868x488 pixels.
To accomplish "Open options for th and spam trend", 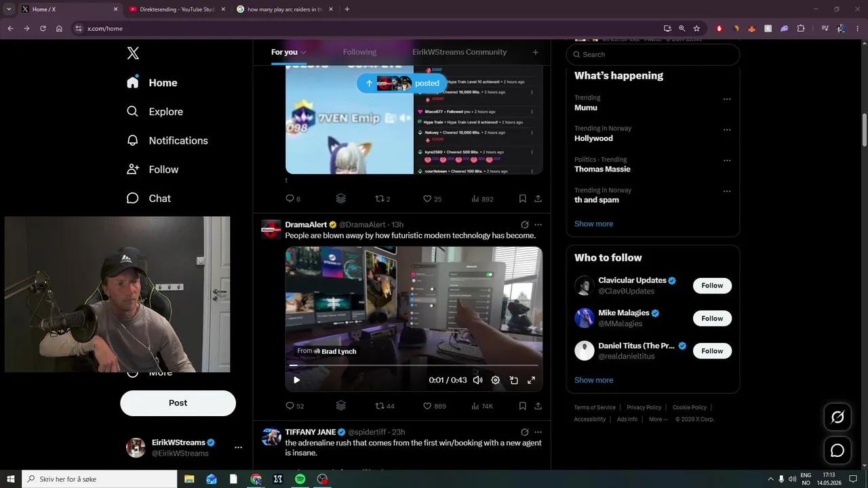I will coord(726,191).
